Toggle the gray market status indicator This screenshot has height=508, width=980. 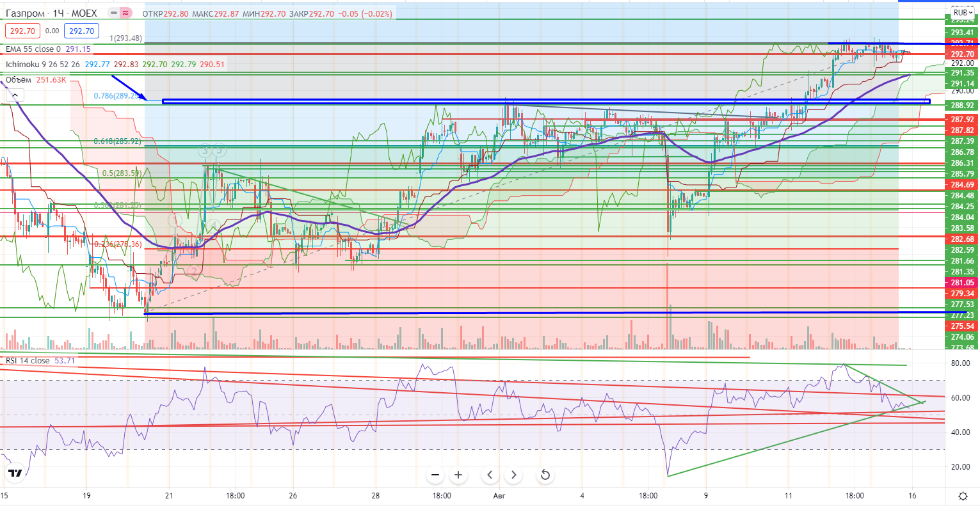pos(113,13)
